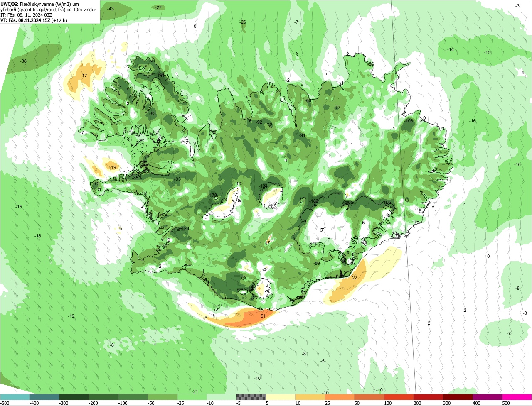The height and width of the screenshot is (406, 532).
Task: Click the map value '-92'
Action: pos(259,122)
